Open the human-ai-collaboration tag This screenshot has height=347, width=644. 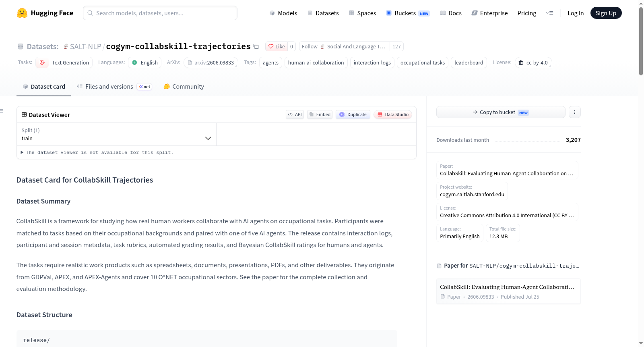tap(316, 62)
